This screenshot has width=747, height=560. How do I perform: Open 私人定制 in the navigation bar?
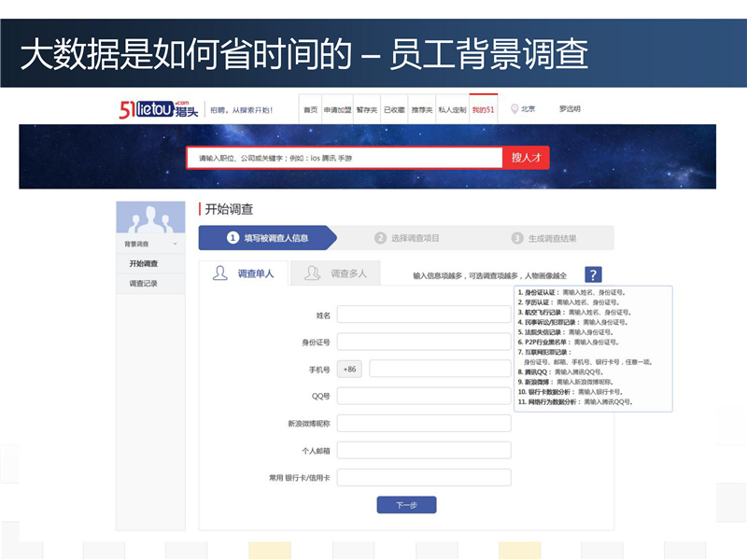tap(452, 109)
